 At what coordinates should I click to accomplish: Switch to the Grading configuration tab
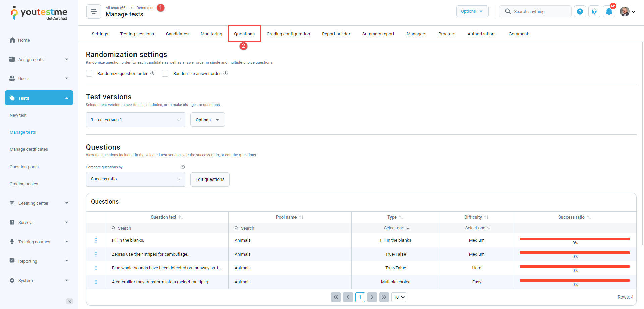click(x=288, y=34)
